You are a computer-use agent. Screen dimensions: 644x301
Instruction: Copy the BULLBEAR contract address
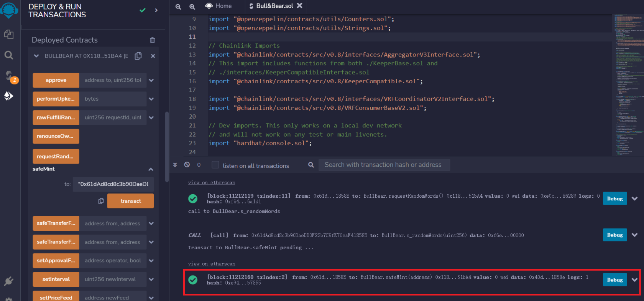(x=138, y=56)
